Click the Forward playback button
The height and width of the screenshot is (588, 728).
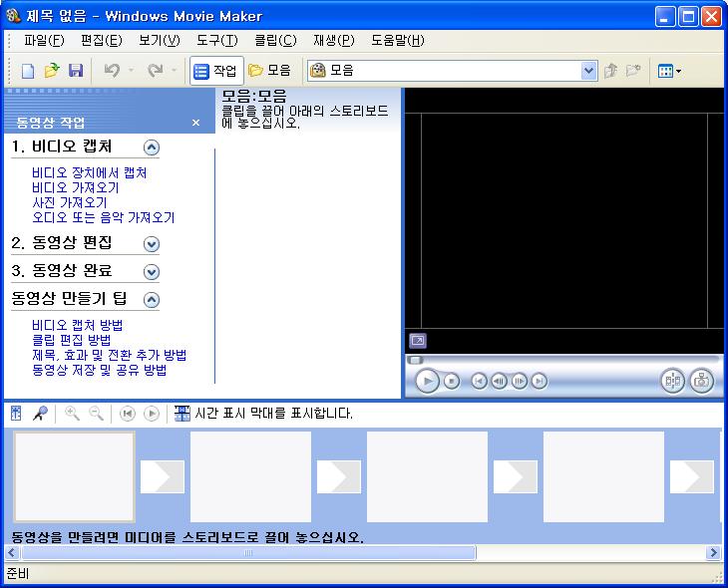coord(540,382)
